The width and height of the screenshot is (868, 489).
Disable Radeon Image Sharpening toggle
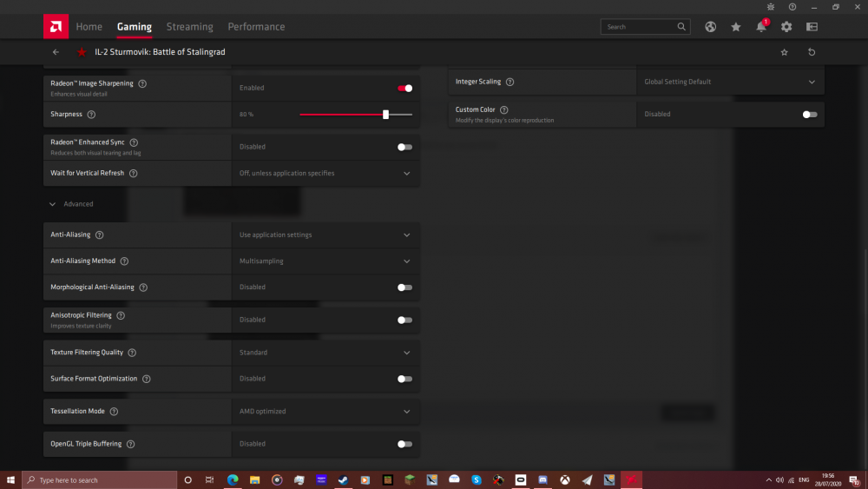click(x=404, y=88)
